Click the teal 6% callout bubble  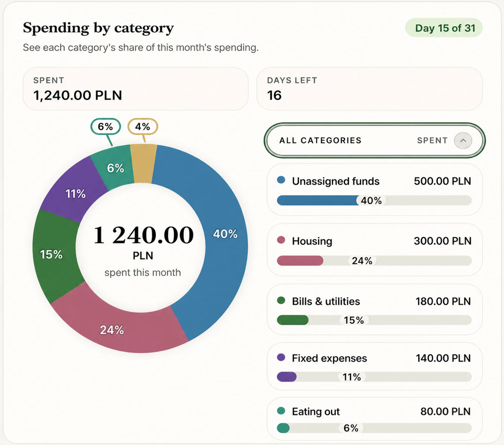[105, 126]
